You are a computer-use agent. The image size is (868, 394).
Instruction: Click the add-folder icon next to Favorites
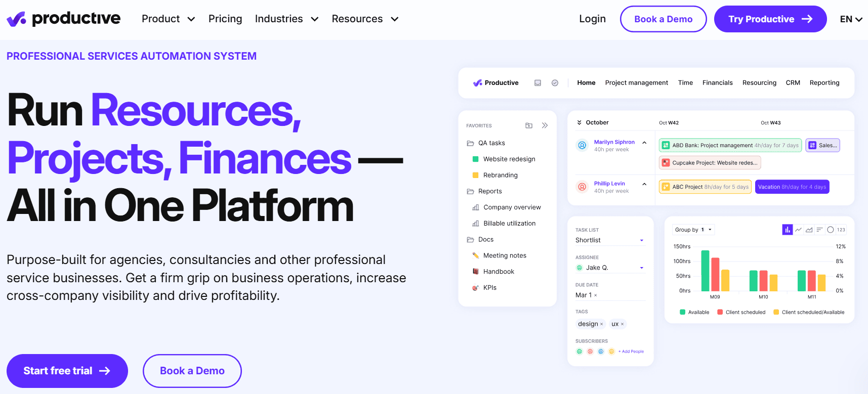(x=529, y=125)
